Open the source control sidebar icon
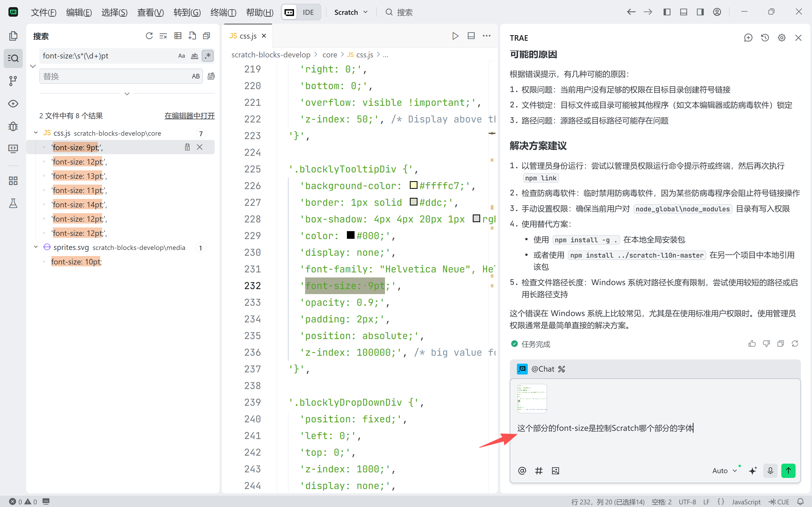Screen dimensions: 812x507 (x=13, y=80)
